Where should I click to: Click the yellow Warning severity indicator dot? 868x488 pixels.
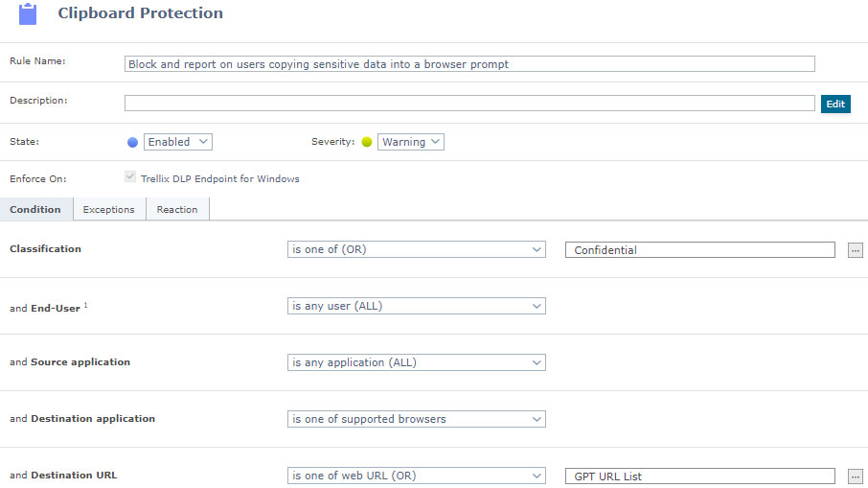(x=366, y=142)
